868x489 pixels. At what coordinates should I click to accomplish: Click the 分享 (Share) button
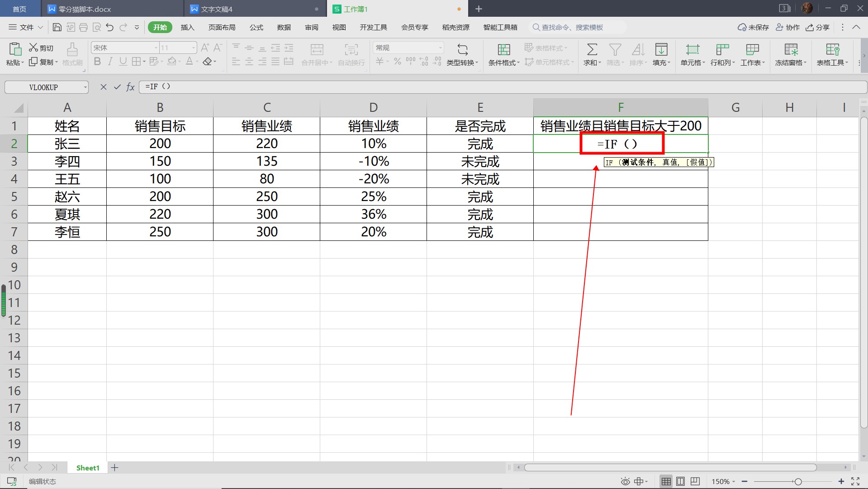(x=818, y=28)
